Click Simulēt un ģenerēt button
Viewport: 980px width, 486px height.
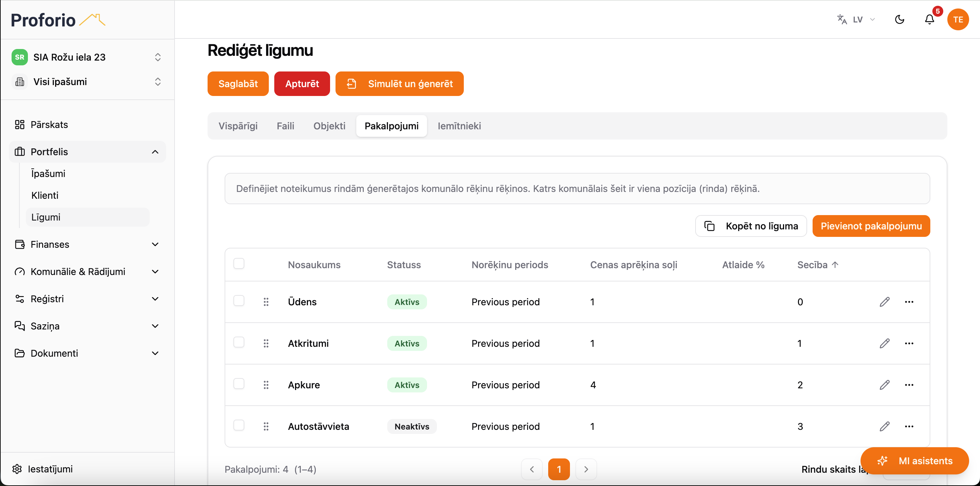click(x=399, y=84)
